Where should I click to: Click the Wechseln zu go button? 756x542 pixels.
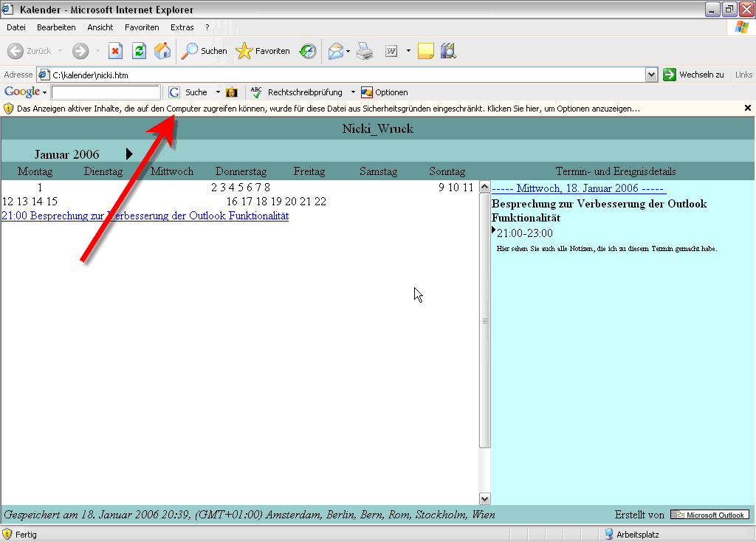pos(694,75)
